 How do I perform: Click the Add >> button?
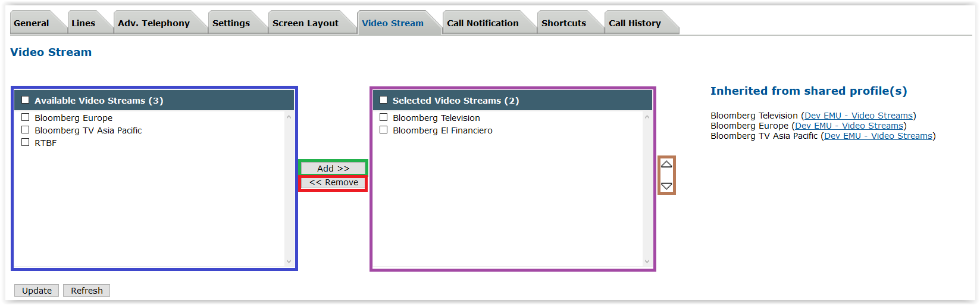(333, 169)
